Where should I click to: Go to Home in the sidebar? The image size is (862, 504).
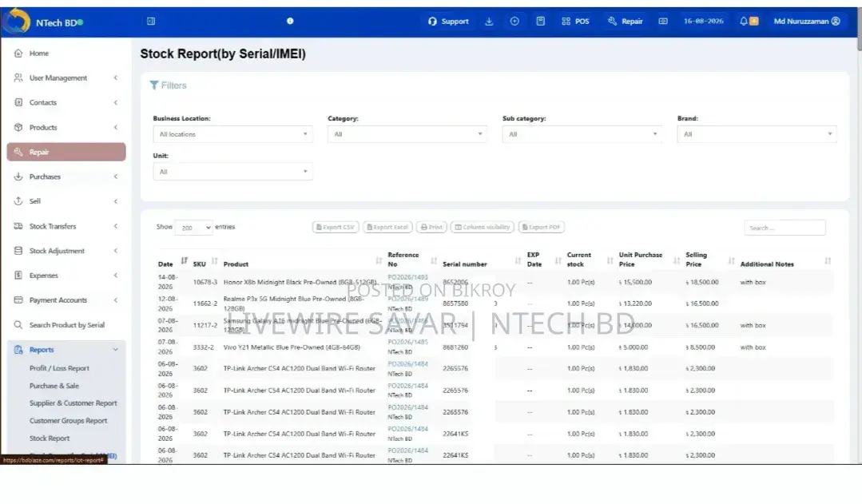[x=38, y=54]
